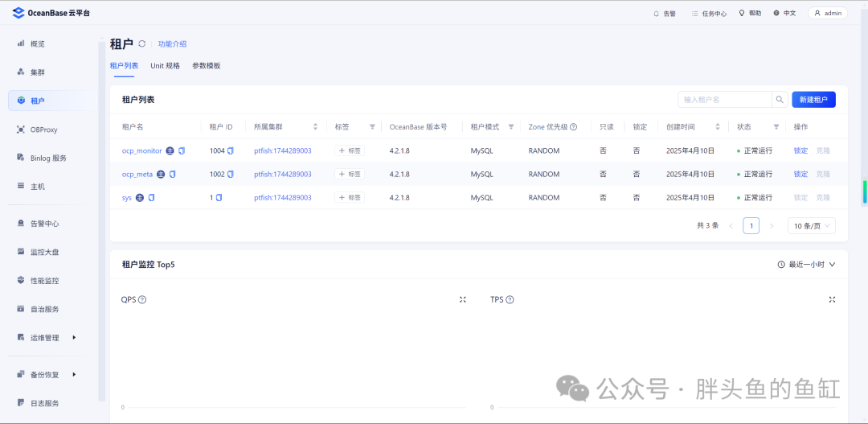Viewport: 868px width, 424px height.
Task: Copy tenant ID 1002 icon
Action: (231, 174)
